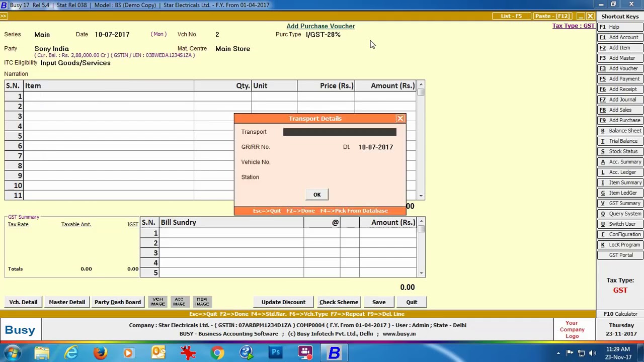The width and height of the screenshot is (644, 362).
Task: Open Acc. Ledger shortcut
Action: click(620, 172)
